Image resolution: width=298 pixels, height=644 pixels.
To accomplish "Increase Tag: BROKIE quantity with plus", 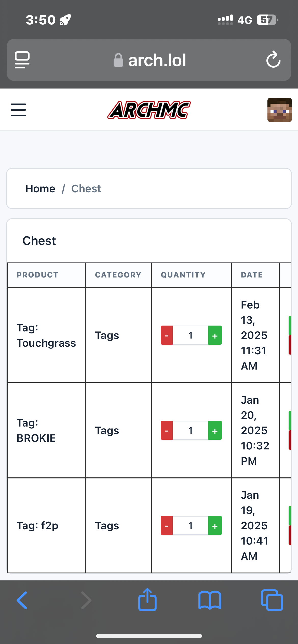I will pyautogui.click(x=215, y=430).
